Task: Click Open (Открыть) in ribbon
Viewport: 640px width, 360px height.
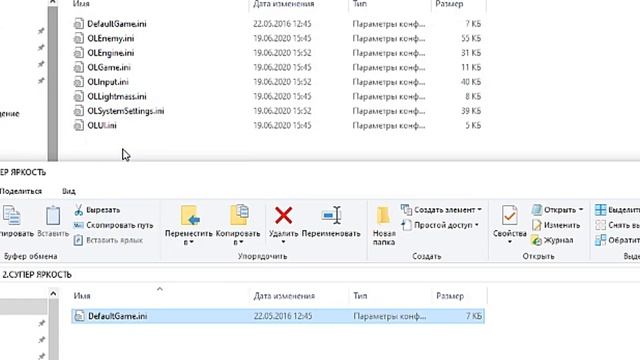Action: [557, 210]
